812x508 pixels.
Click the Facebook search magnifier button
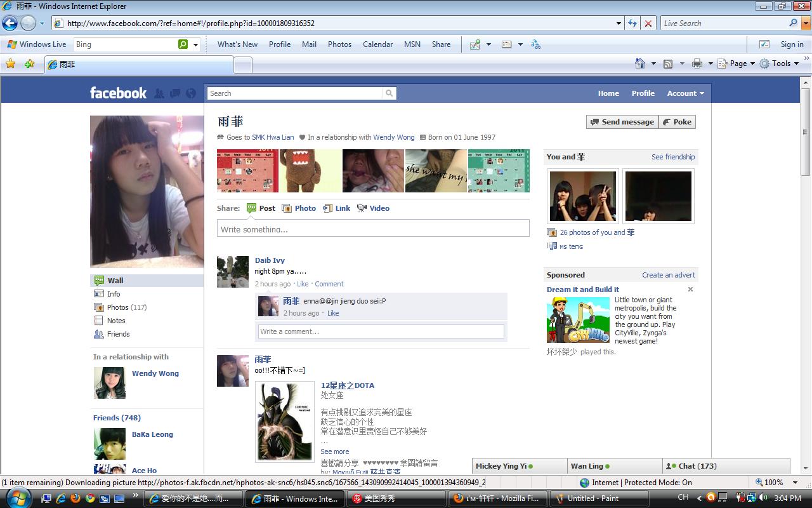[x=389, y=93]
